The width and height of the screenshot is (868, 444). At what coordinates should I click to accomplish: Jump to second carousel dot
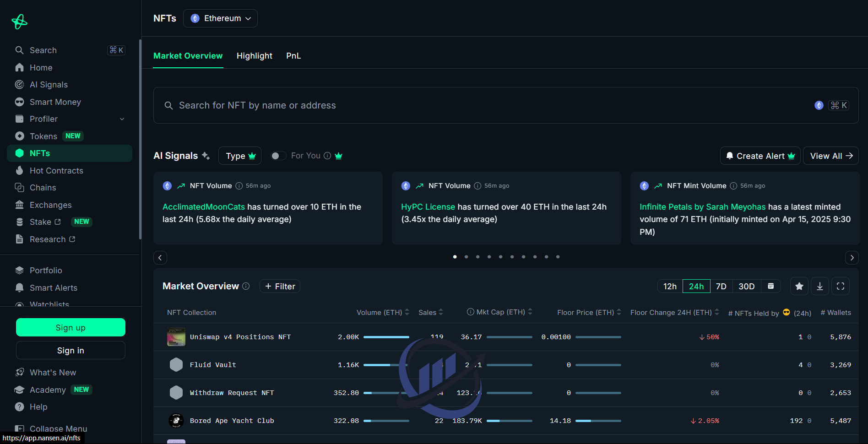466,257
